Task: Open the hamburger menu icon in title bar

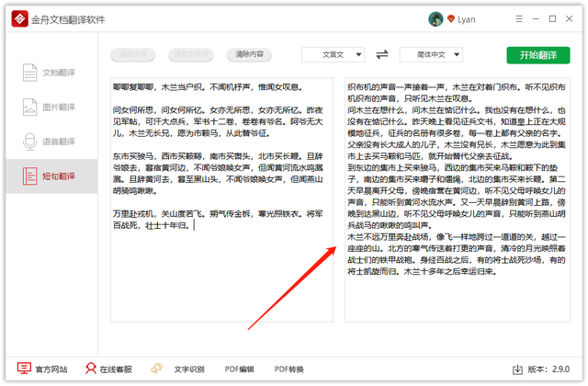Action: tap(519, 18)
